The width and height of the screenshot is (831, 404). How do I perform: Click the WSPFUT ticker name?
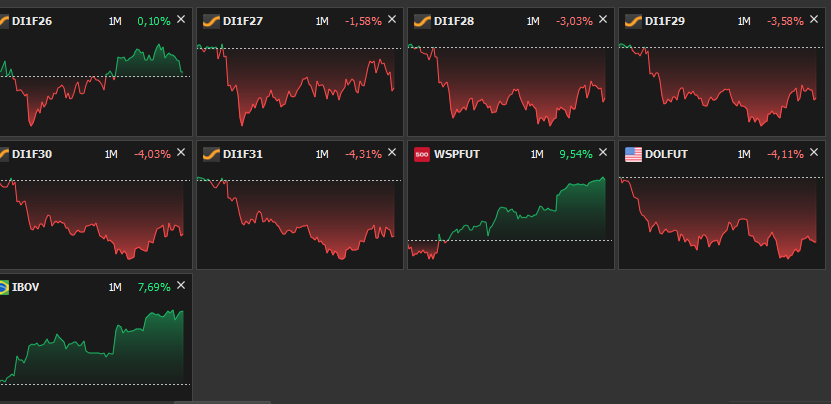coord(458,154)
